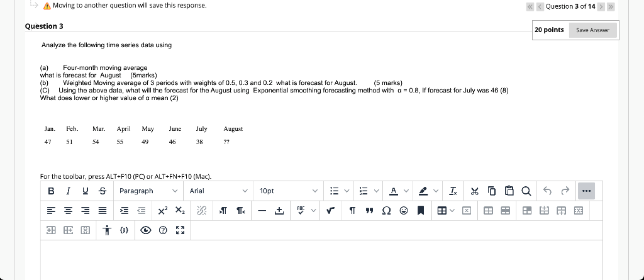Toggle underline formatting
The width and height of the screenshot is (644, 280).
point(86,191)
